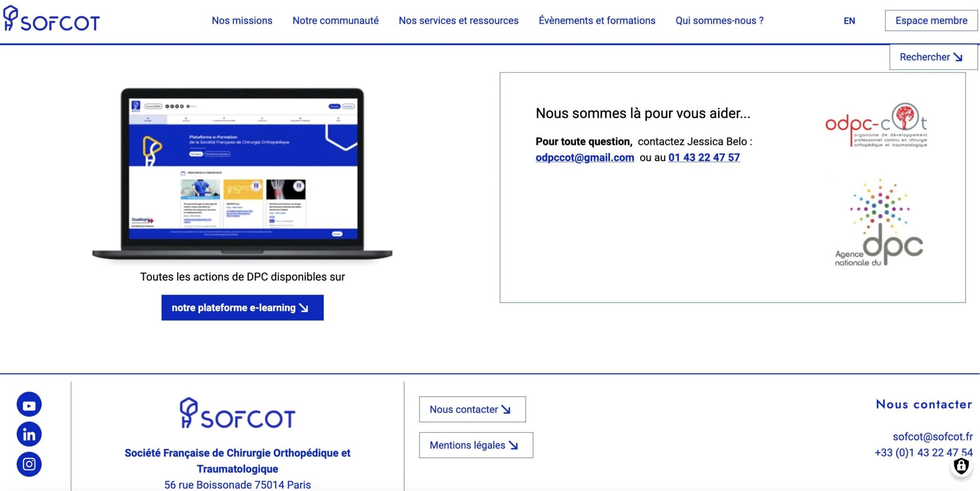Open the YouTube channel icon
980x491 pixels.
click(x=29, y=404)
